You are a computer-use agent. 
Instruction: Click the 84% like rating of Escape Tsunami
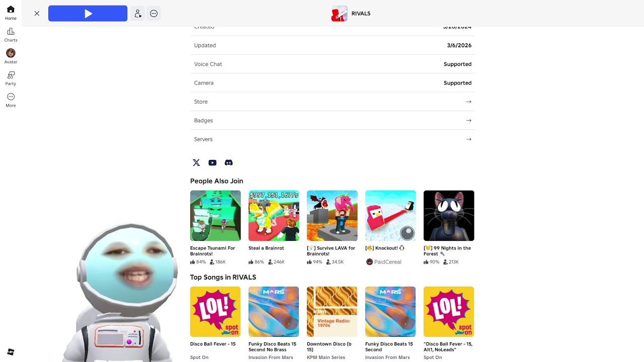[198, 262]
